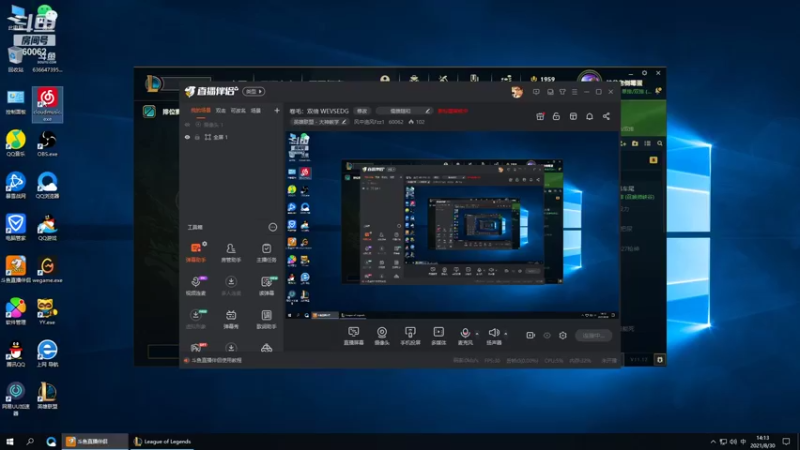Switch to the fourth scene tab
The width and height of the screenshot is (800, 450).
256,111
